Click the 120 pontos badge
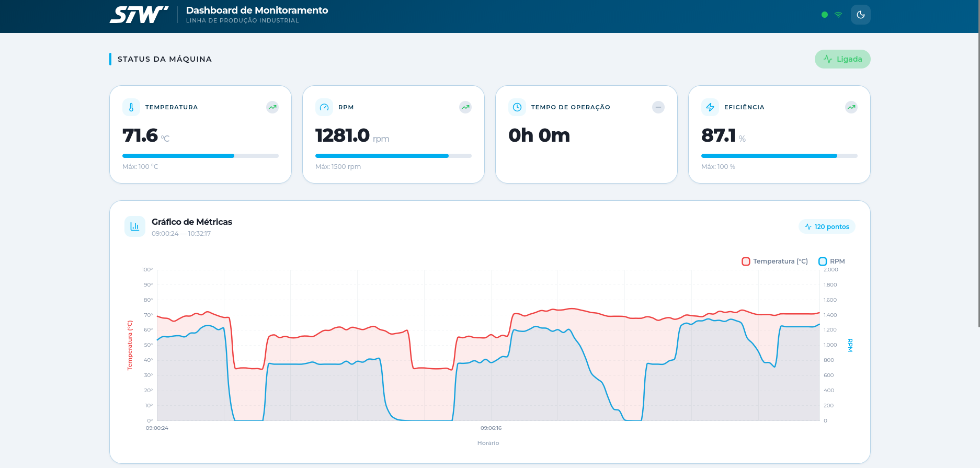Screen dimensions: 980x468 827,226
